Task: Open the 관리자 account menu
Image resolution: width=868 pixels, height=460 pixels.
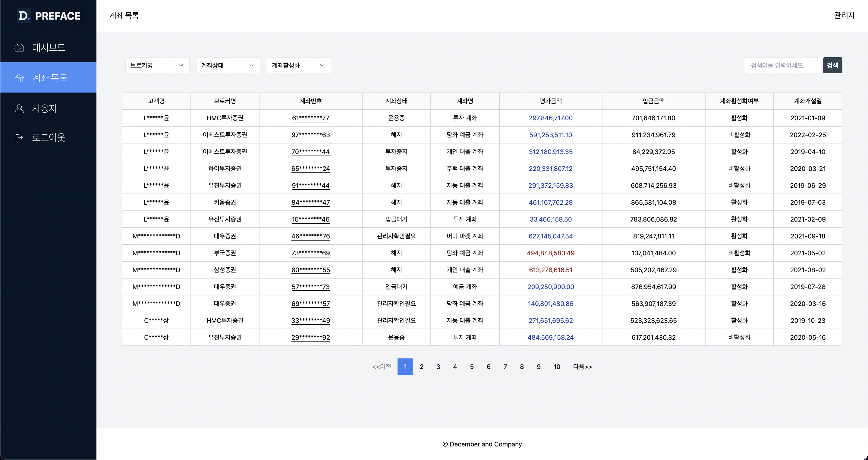Action: click(844, 15)
